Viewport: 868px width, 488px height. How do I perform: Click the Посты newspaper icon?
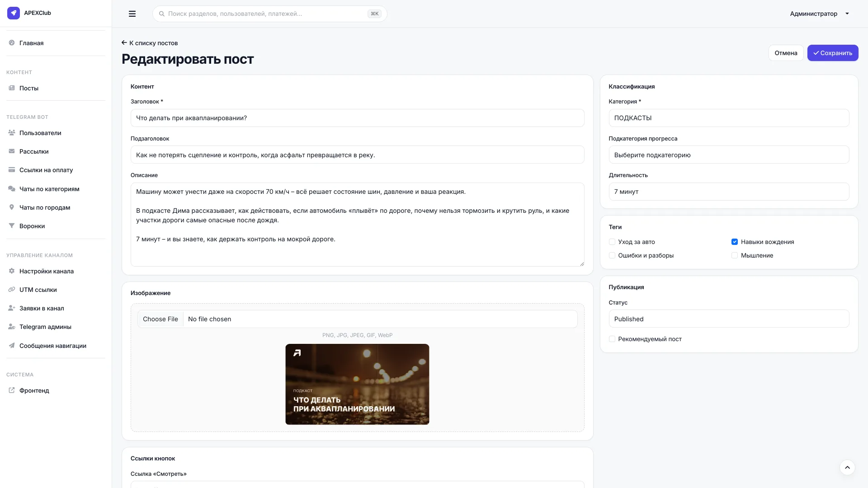pyautogui.click(x=12, y=88)
